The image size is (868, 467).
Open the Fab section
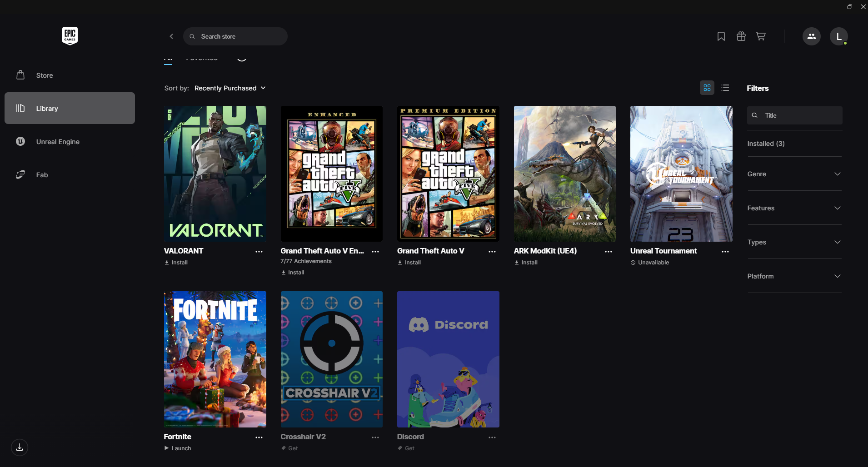[42, 174]
